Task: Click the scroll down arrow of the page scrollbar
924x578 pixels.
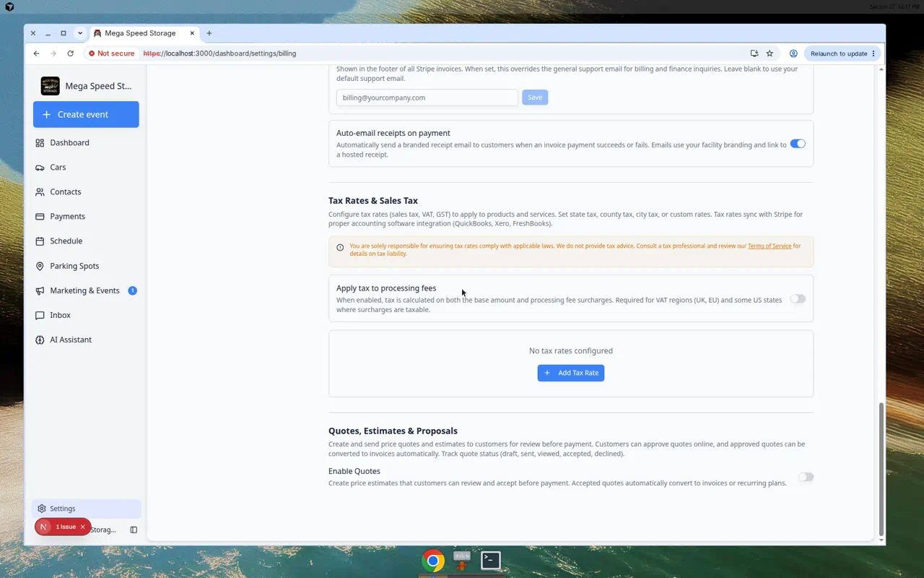Action: click(881, 540)
